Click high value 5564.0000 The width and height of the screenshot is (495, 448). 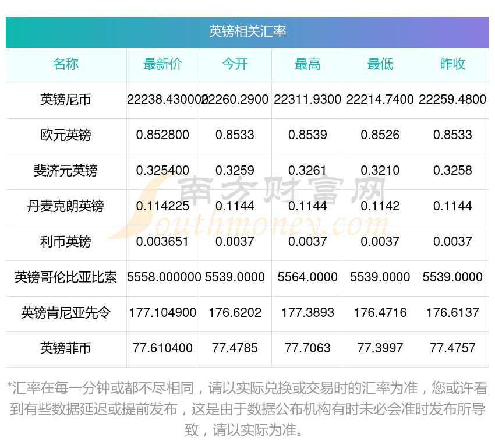click(307, 277)
